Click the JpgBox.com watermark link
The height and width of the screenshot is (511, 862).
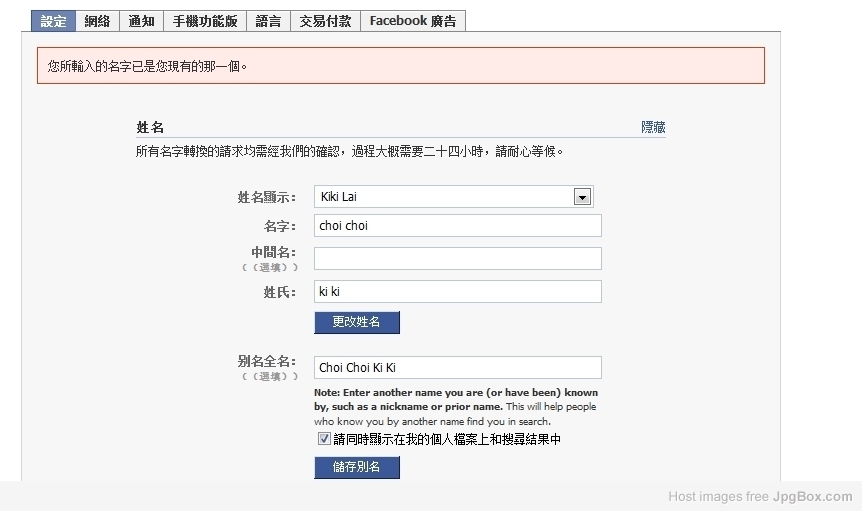click(813, 497)
